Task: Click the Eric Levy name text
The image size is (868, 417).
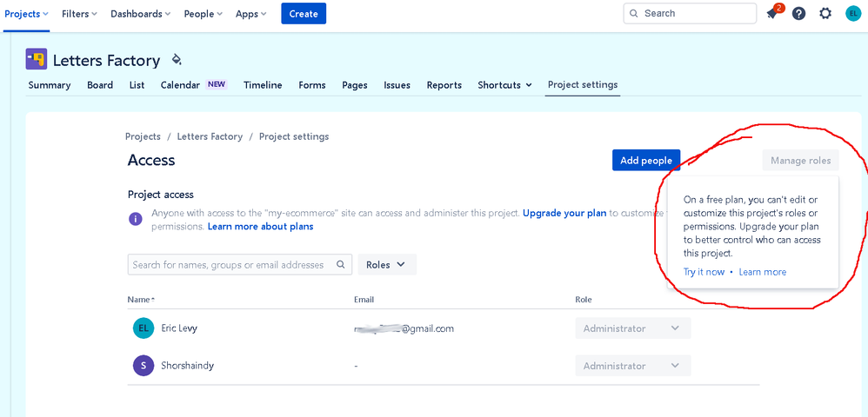Action: 179,328
